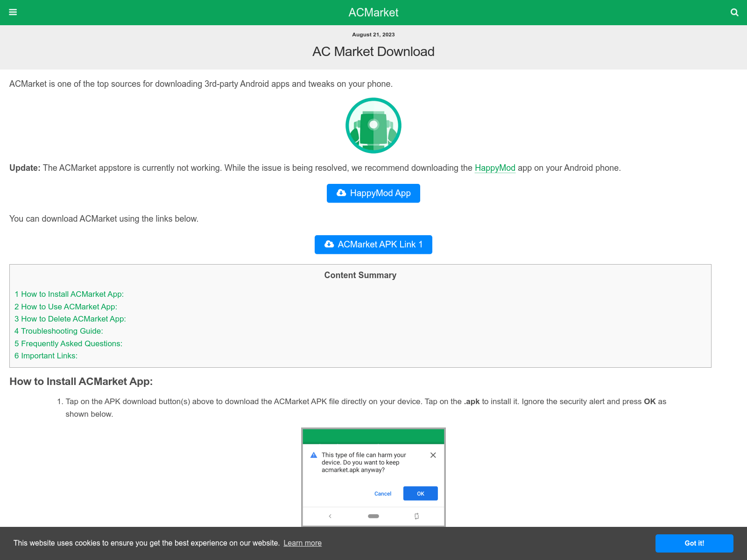Screen dimensions: 747x560
Task: Download via ACMarket APK Link 1 button
Action: pyautogui.click(x=373, y=245)
